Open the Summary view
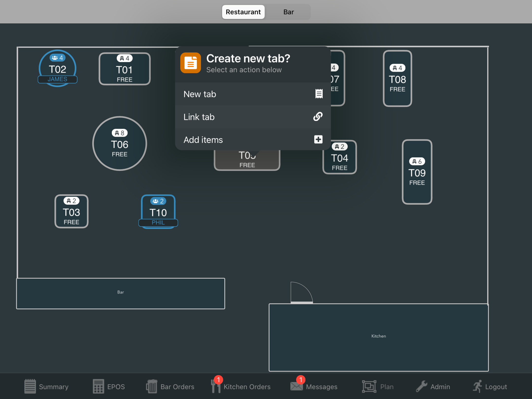Viewport: 532px width, 399px height. coord(47,386)
